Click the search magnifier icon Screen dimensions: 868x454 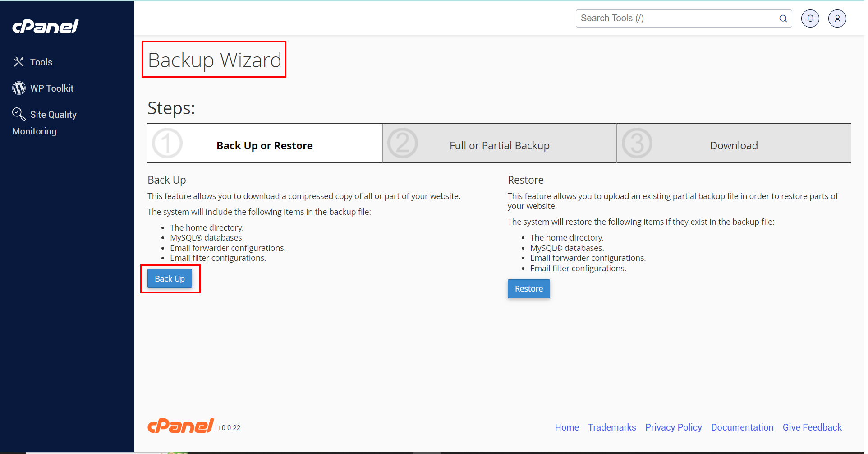pyautogui.click(x=783, y=19)
